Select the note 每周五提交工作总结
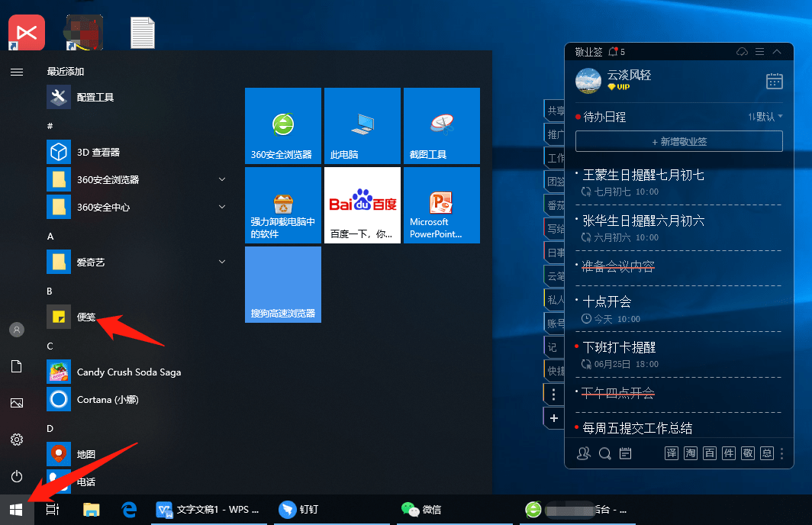Screen dimensions: 812x525 (x=637, y=427)
